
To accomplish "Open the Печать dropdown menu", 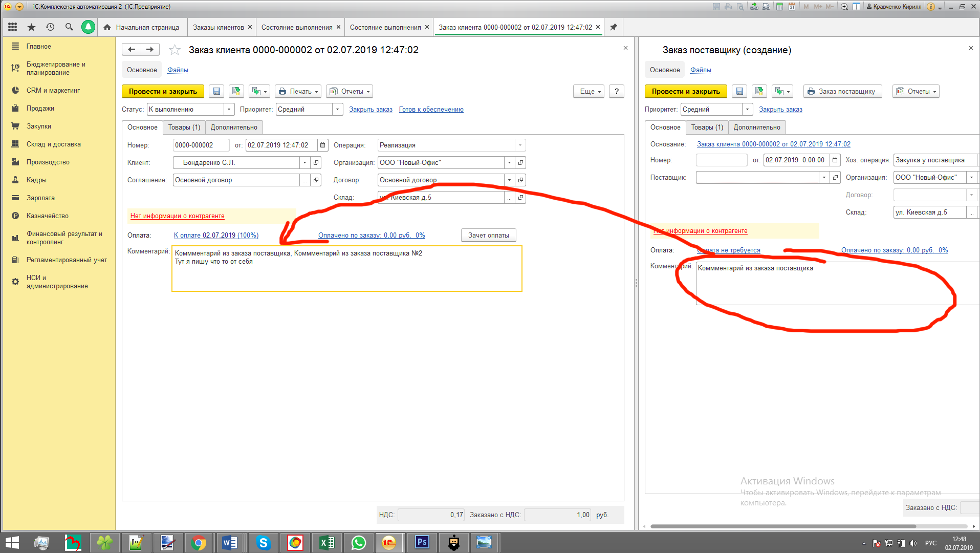I will tap(298, 91).
